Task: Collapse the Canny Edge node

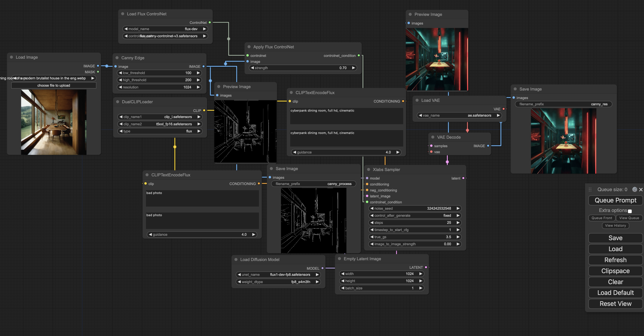Action: pyautogui.click(x=117, y=58)
